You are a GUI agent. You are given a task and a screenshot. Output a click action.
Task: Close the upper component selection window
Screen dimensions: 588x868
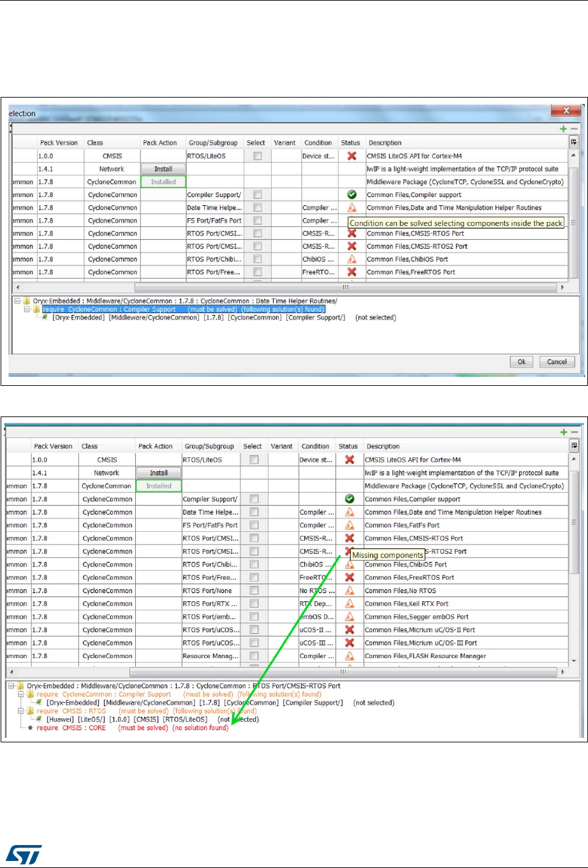(x=565, y=111)
